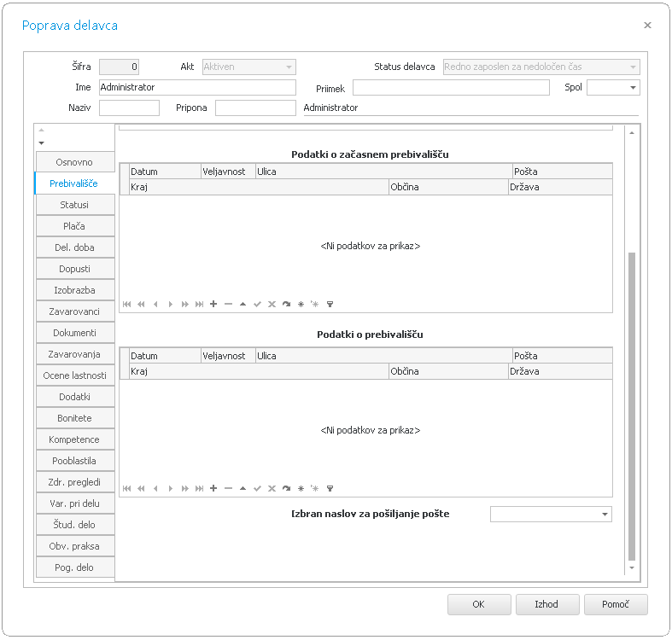Click filter funnel icon under začasnem prebivališču grid
The height and width of the screenshot is (640, 672).
330,304
